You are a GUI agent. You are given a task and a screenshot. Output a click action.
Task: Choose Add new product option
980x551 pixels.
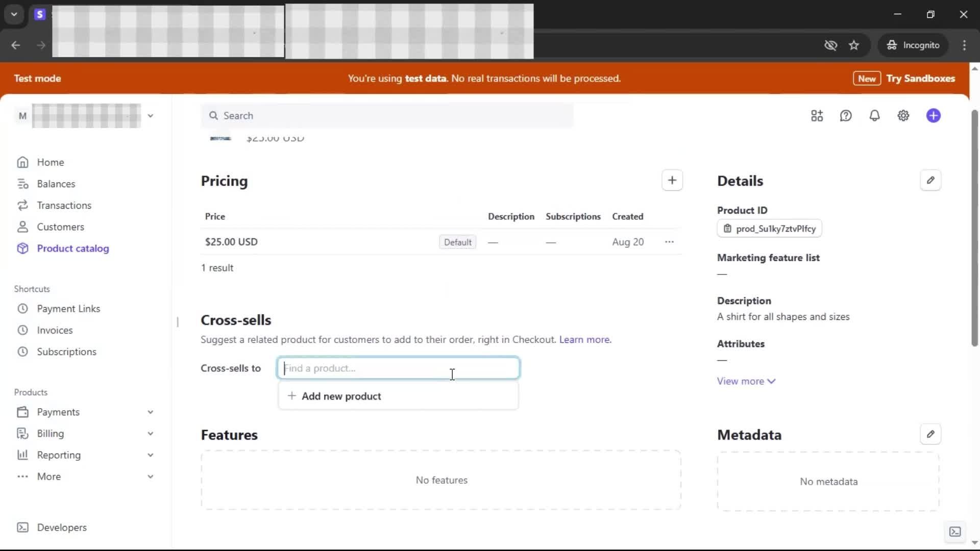[341, 396]
